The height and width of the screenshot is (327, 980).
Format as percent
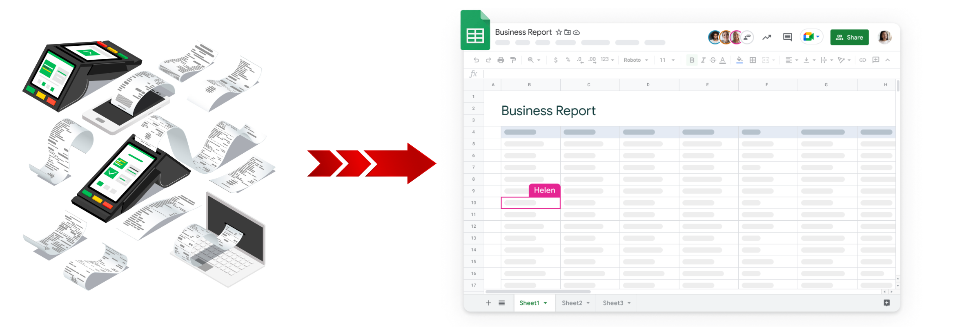pos(568,60)
